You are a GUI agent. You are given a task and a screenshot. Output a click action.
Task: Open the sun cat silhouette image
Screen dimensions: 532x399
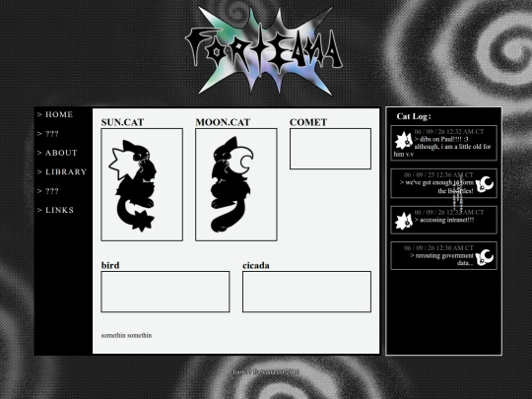coord(133,185)
